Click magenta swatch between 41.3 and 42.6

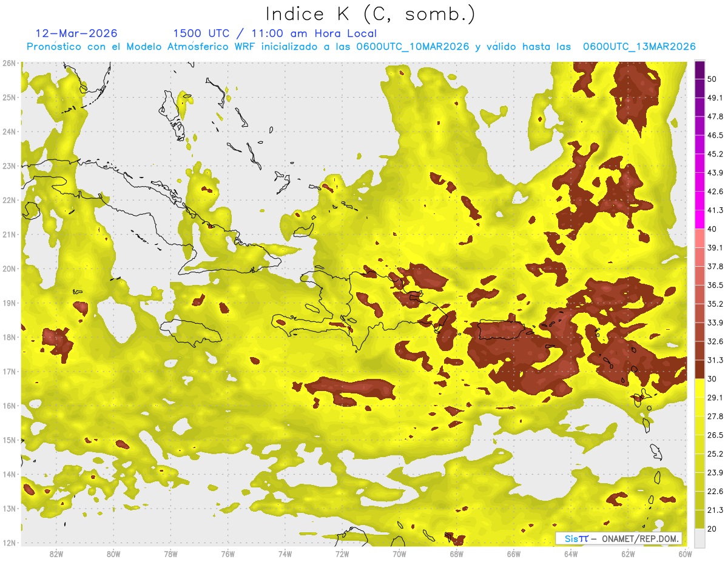699,201
